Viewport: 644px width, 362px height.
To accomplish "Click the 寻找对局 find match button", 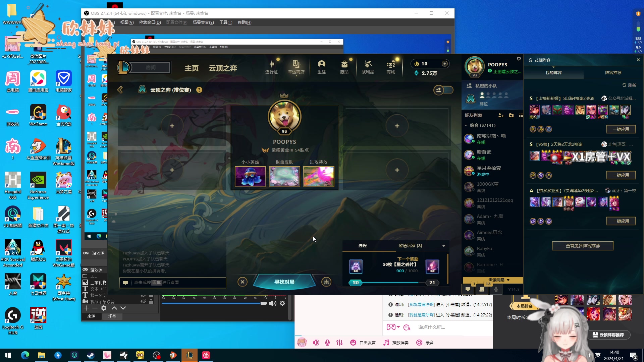I will click(284, 282).
